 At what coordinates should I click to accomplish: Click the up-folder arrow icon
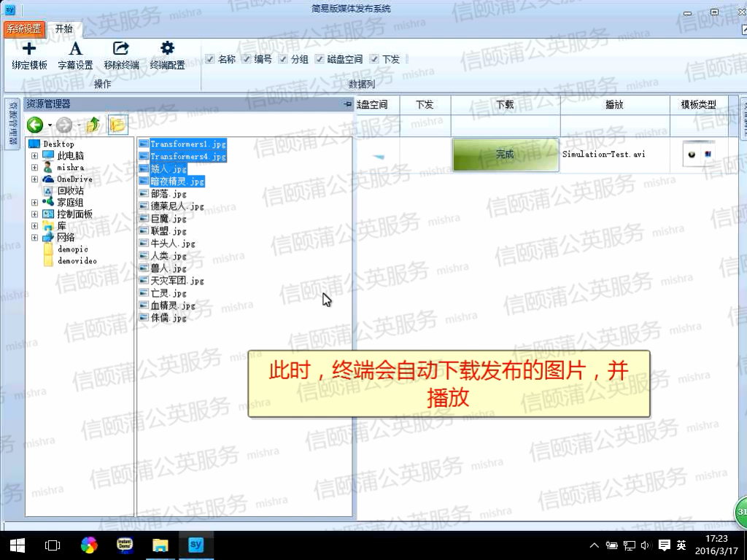tap(93, 125)
